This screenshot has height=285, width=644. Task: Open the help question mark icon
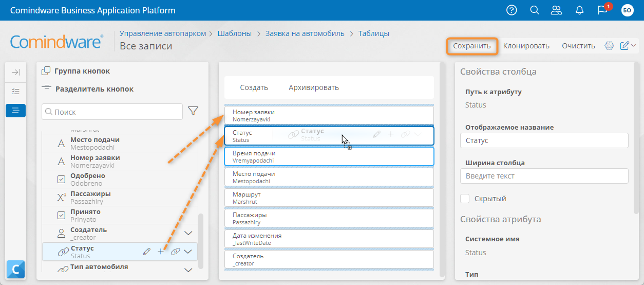(512, 10)
